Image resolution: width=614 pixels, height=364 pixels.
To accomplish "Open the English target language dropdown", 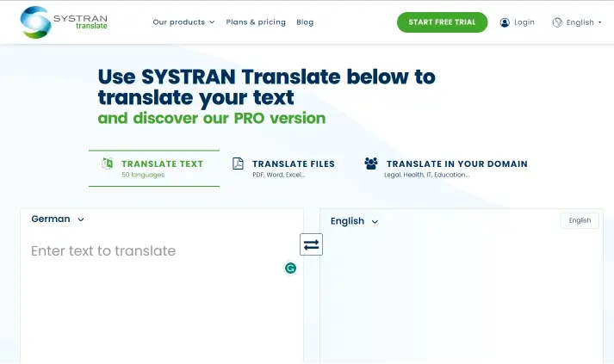I will pos(354,221).
